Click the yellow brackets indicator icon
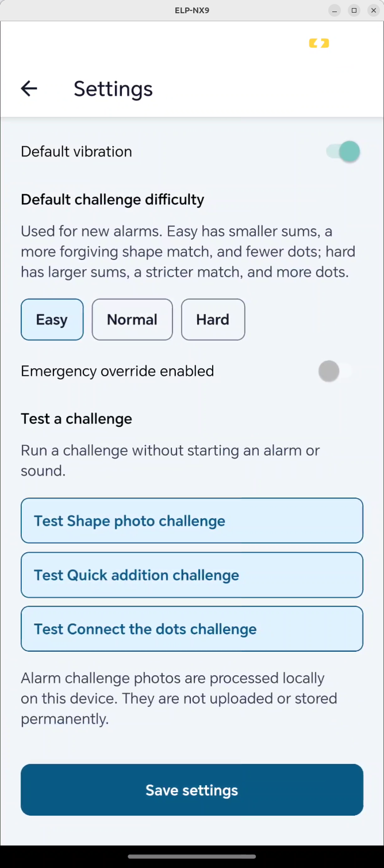The width and height of the screenshot is (384, 868). click(x=319, y=43)
